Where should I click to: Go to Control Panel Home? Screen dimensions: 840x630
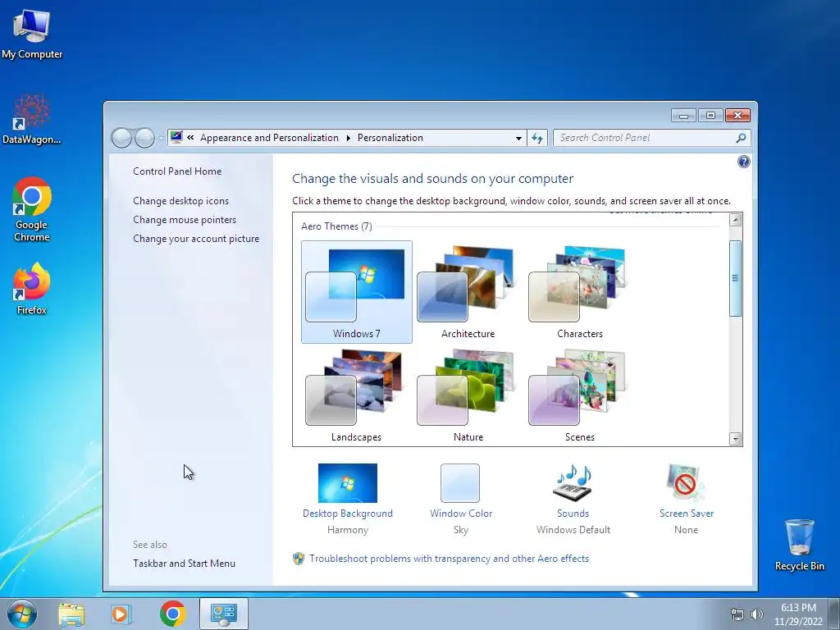tap(177, 171)
